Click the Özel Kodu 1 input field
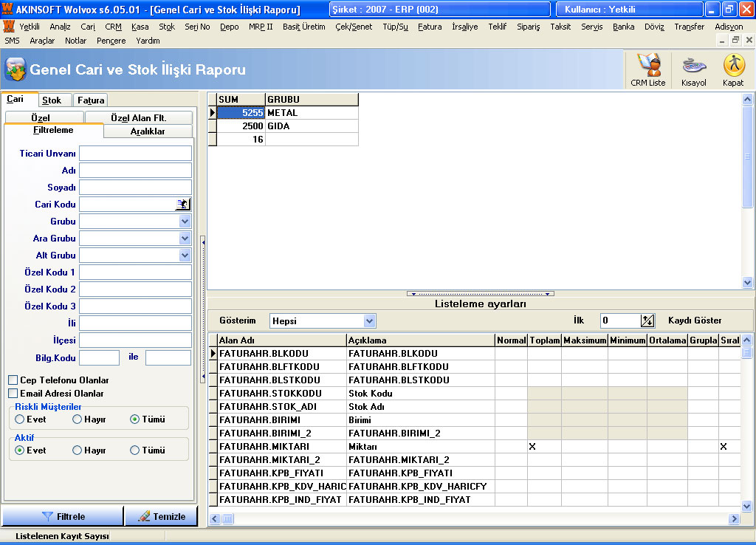The image size is (756, 545). point(136,272)
